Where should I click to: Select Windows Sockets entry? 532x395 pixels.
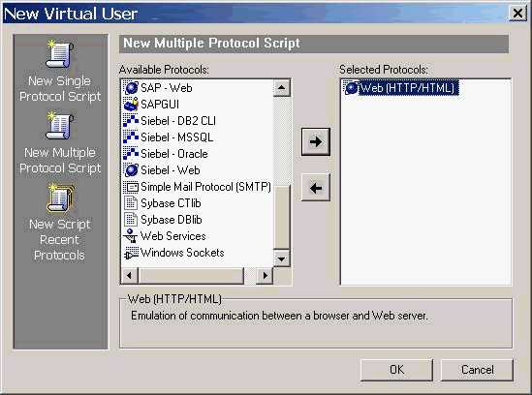pos(182,253)
